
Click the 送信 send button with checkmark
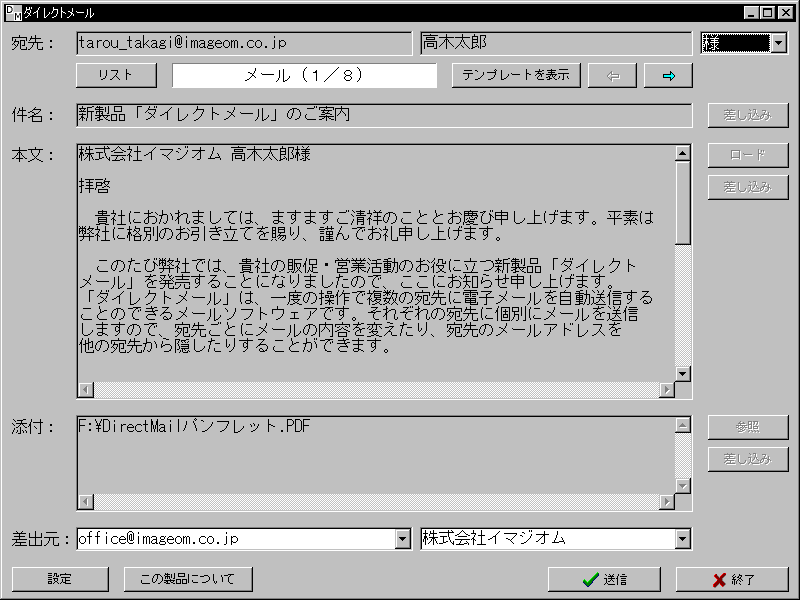(x=604, y=579)
